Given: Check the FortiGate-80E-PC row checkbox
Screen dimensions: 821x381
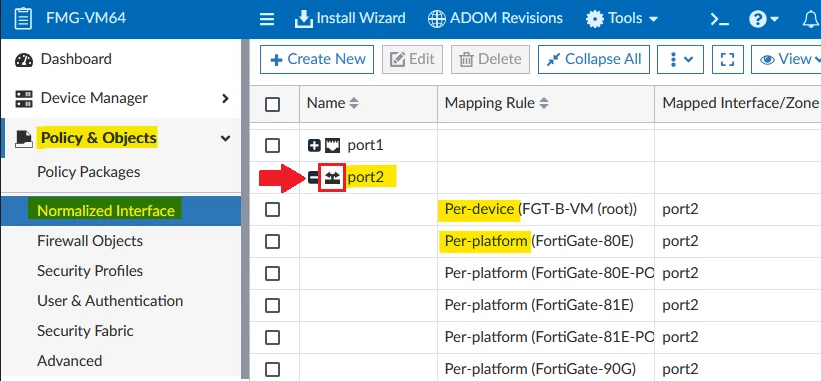Looking at the screenshot, I should 272,274.
